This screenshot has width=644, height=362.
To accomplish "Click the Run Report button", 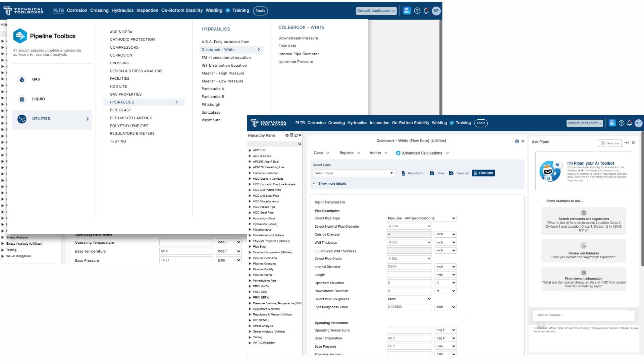I will pos(413,173).
